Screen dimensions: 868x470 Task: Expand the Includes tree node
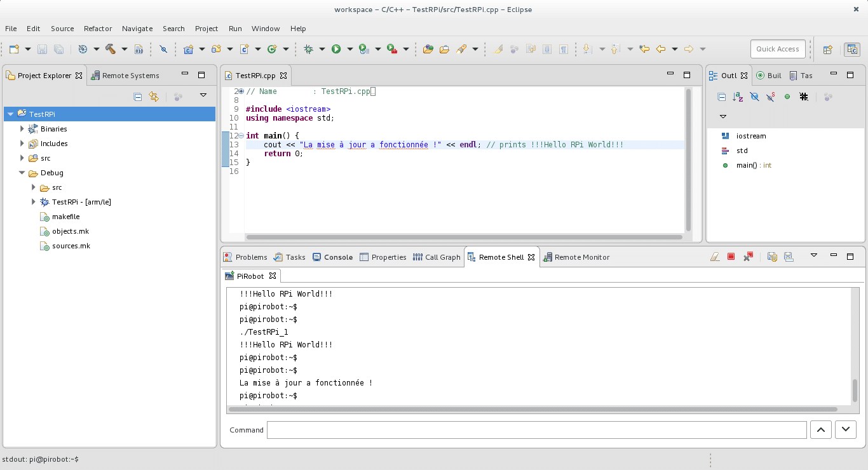22,144
